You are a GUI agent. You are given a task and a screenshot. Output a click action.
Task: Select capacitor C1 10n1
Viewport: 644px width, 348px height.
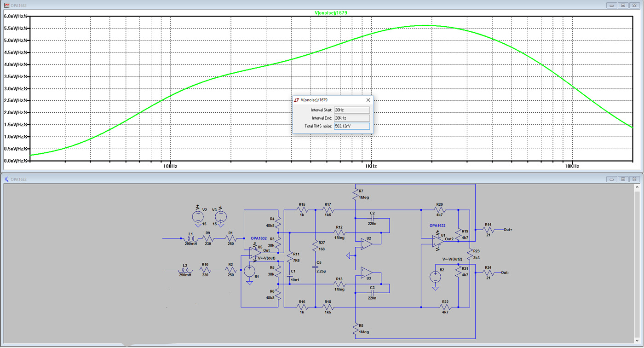[x=290, y=275]
